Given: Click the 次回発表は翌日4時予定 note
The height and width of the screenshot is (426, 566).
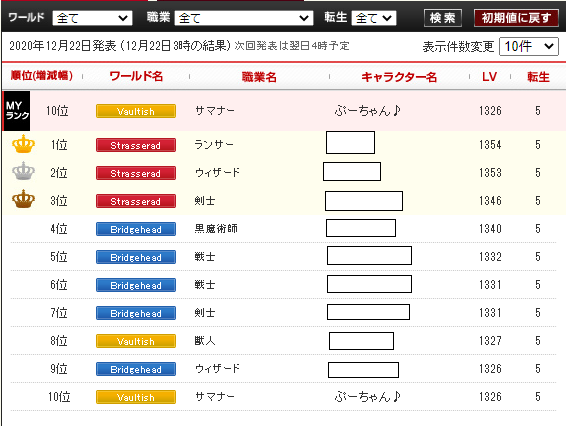Looking at the screenshot, I should click(x=292, y=46).
